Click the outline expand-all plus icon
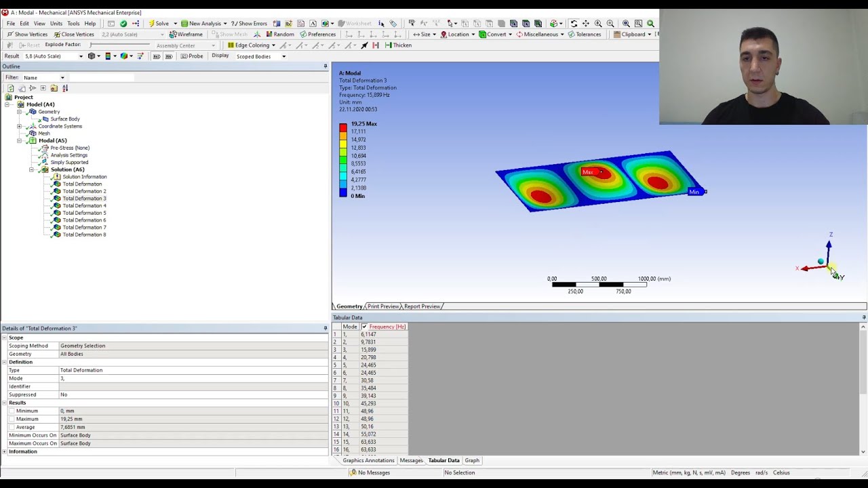The height and width of the screenshot is (488, 868). (43, 88)
